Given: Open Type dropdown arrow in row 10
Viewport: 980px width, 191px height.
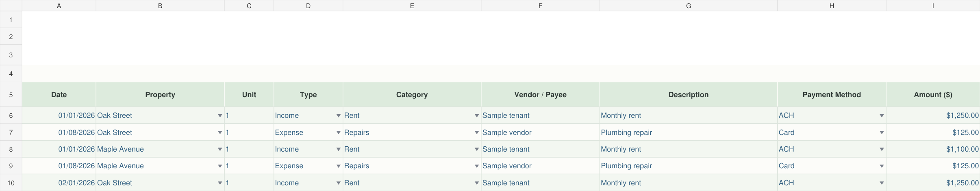Looking at the screenshot, I should click(338, 183).
